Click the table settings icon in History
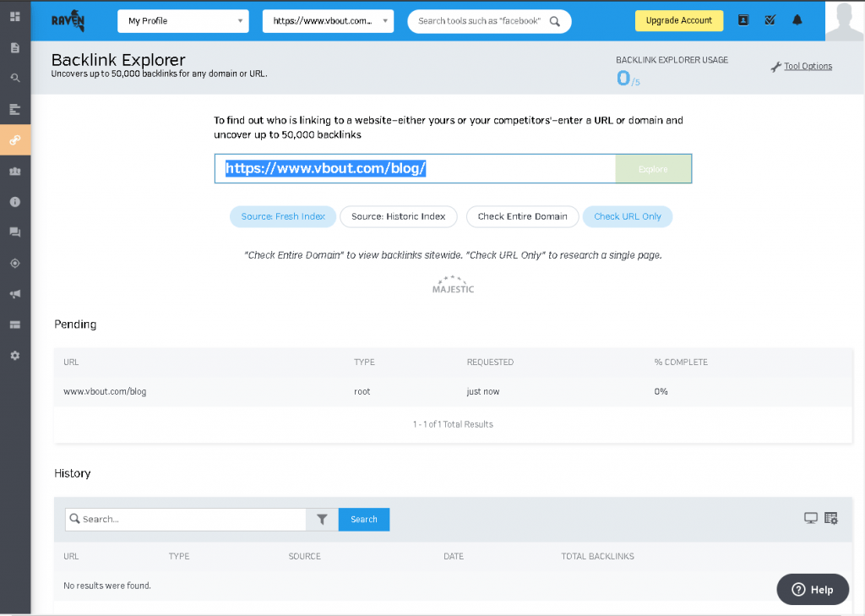Viewport: 865px width, 616px height. click(x=831, y=518)
